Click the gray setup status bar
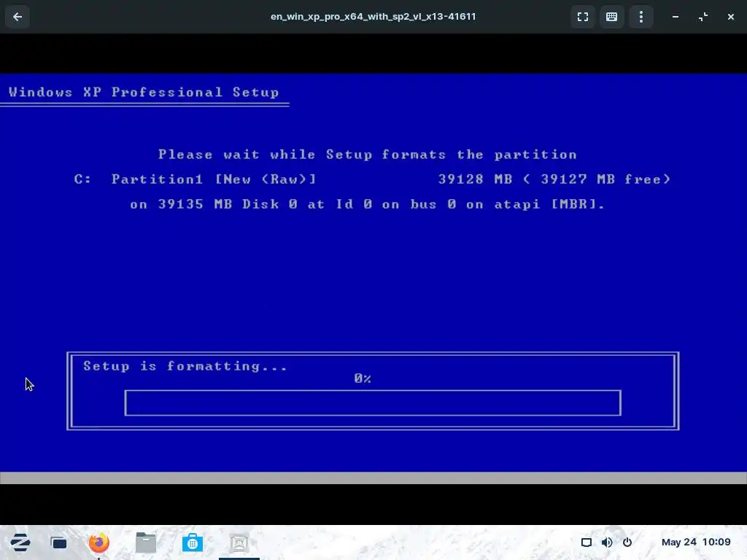Viewport: 747px width, 560px height. coord(373,478)
